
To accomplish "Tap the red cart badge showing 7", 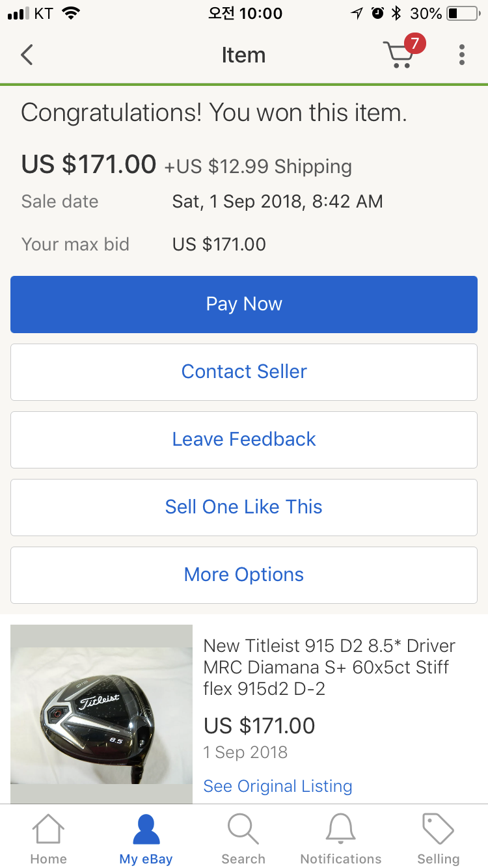I will 414,44.
